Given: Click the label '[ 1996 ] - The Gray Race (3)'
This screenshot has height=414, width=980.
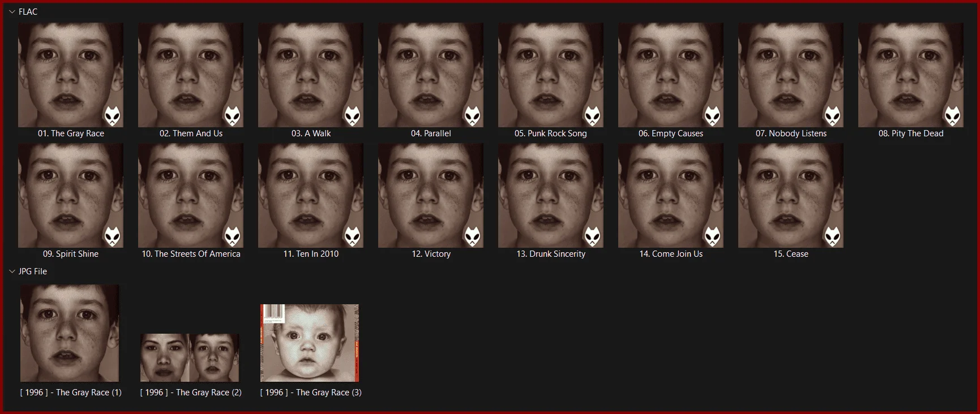Looking at the screenshot, I should point(311,393).
